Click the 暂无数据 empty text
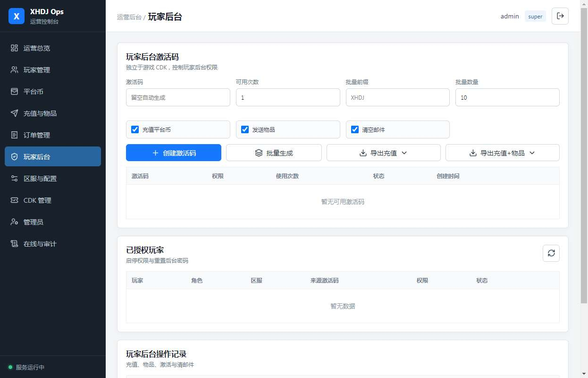This screenshot has width=588, height=378. [x=343, y=306]
